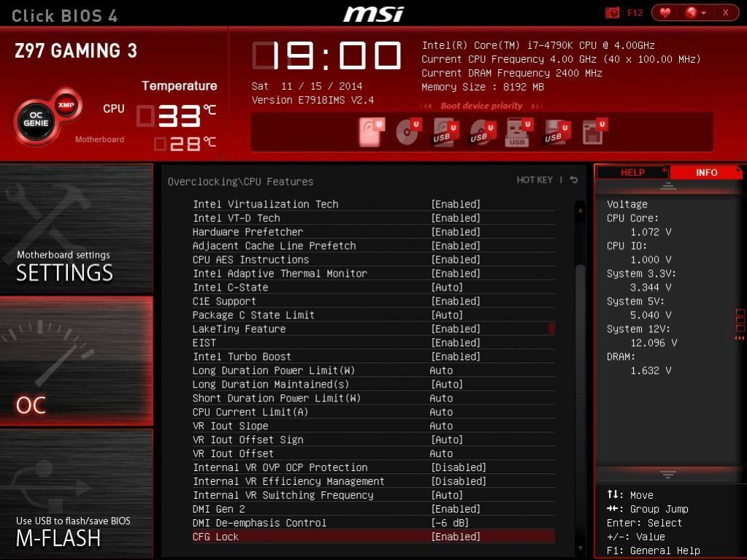Screen dimensions: 747x560
Task: Toggle LakeTiny Feature Enabled value
Action: [x=456, y=329]
